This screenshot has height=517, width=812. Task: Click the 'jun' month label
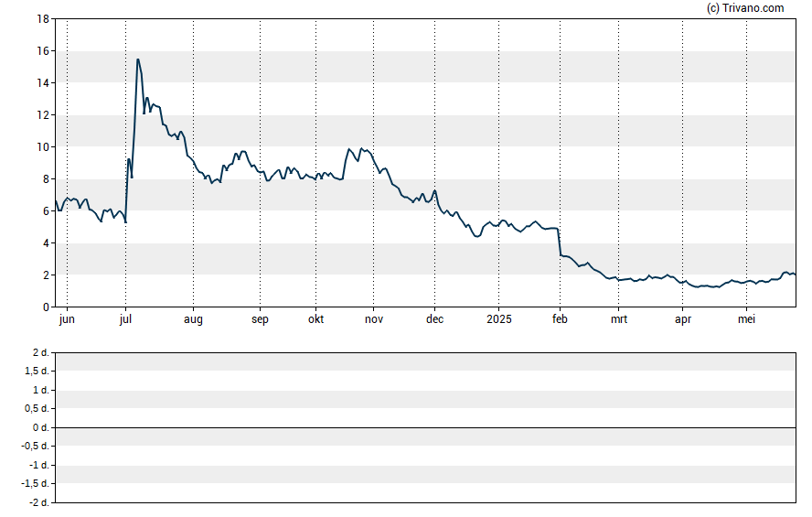point(67,319)
